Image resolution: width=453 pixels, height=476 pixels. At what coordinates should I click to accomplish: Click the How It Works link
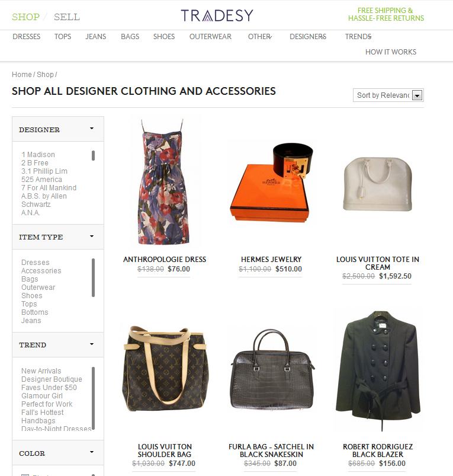[391, 52]
